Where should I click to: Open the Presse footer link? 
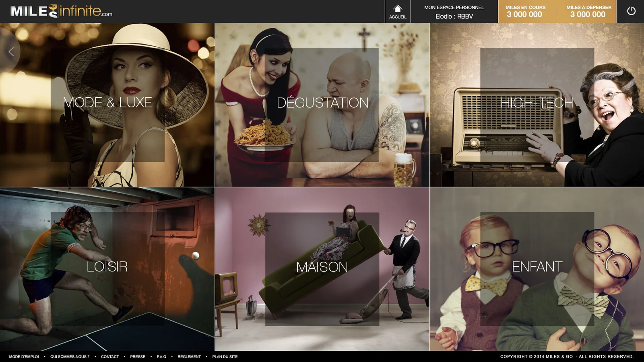(x=138, y=357)
